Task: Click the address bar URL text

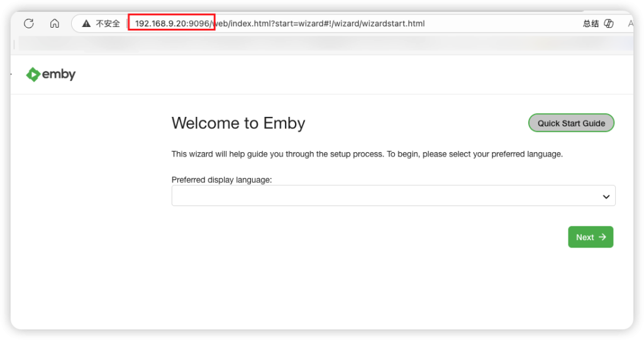Action: (280, 23)
